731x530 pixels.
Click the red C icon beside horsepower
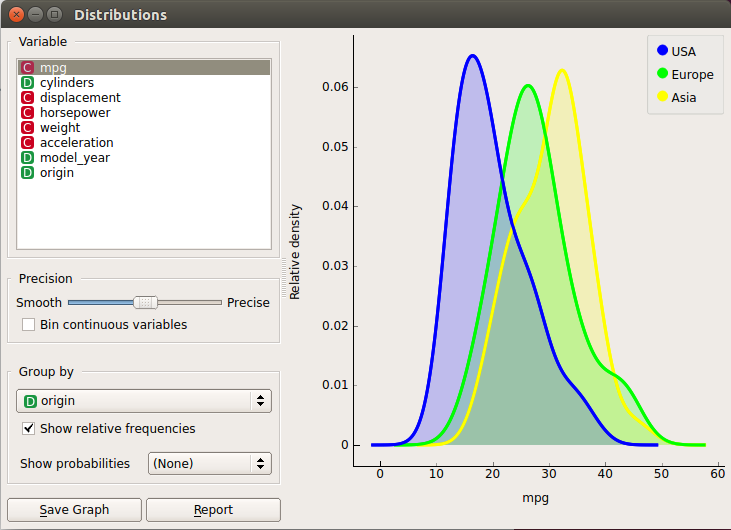coord(28,113)
